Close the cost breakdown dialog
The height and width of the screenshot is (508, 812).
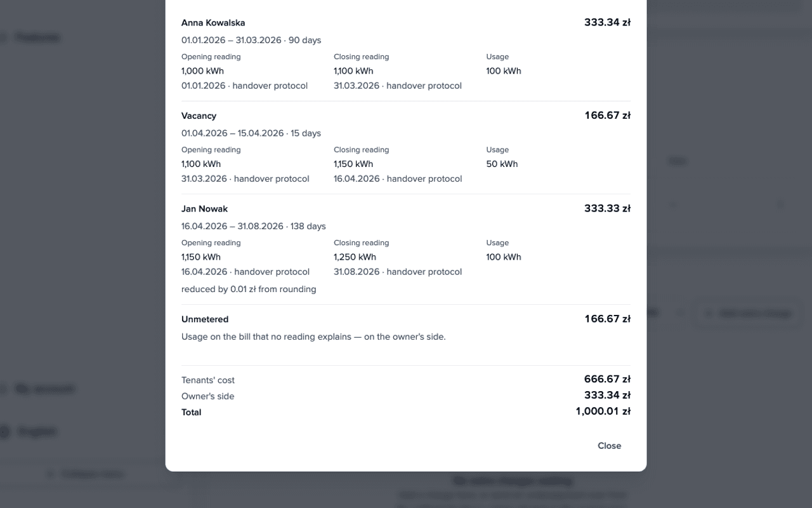[609, 446]
